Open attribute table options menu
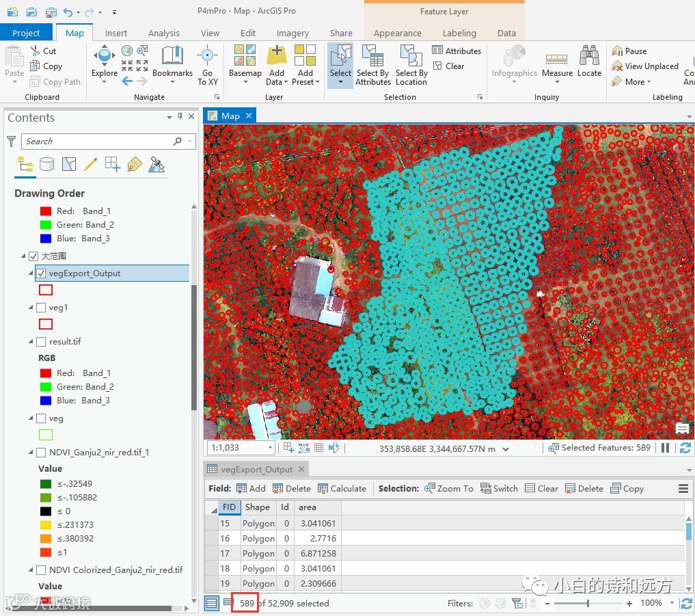 (683, 489)
